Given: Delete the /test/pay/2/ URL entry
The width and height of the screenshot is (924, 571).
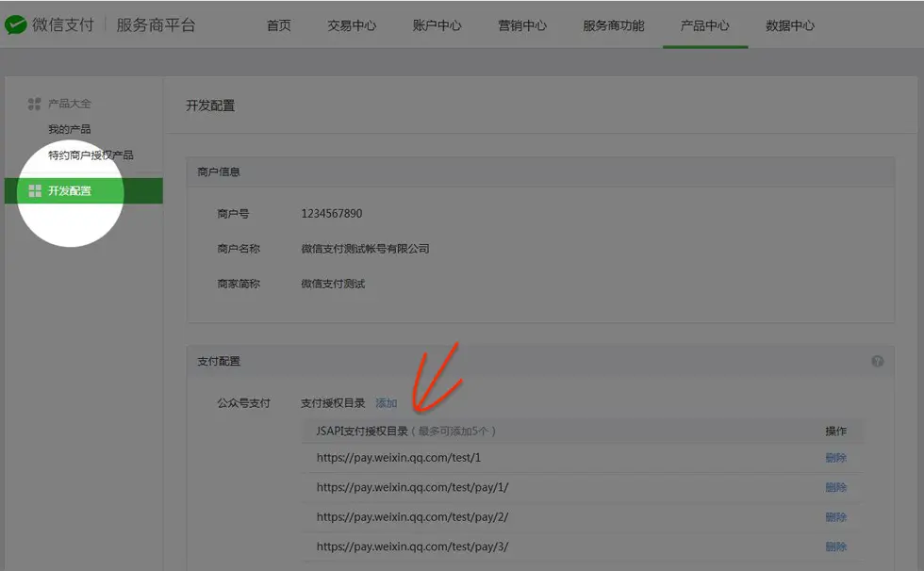Looking at the screenshot, I should click(x=837, y=516).
